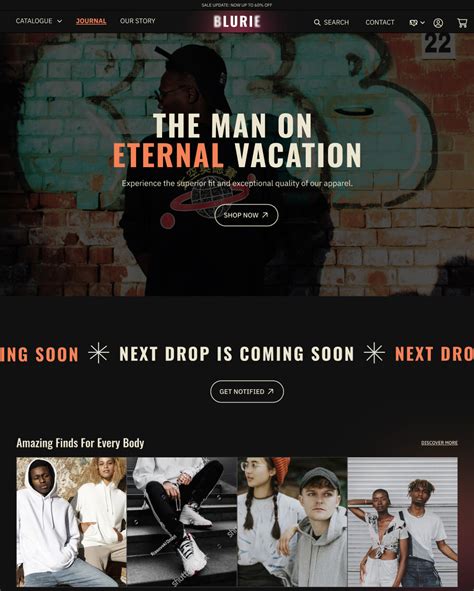Click arrow icon in Get Notified button
Screen dimensions: 474x591
click(271, 392)
